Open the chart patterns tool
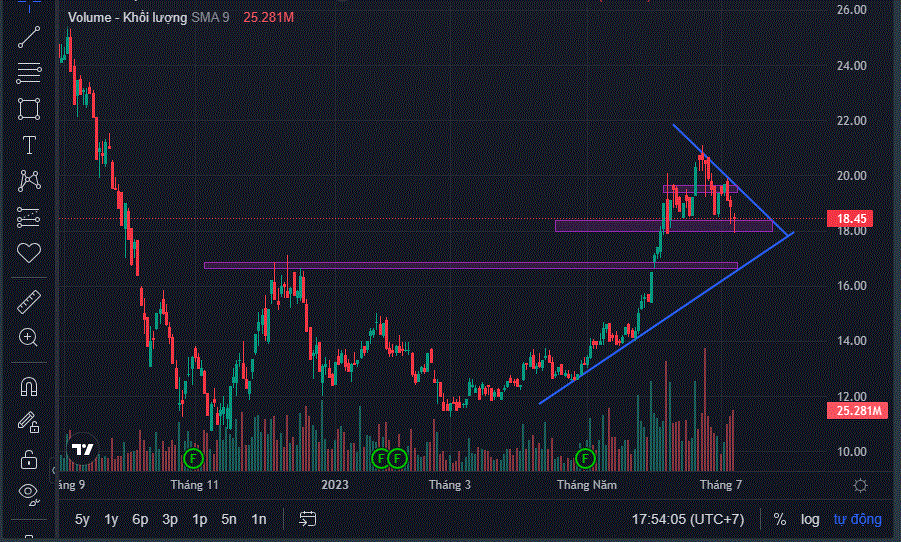This screenshot has width=901, height=542. 29,181
